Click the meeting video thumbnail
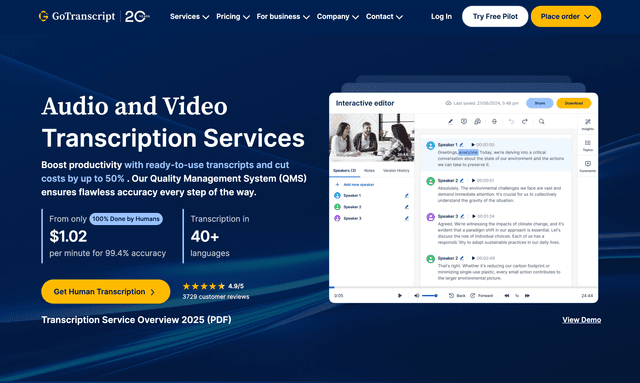Screen dimensions: 640x383 click(x=372, y=138)
